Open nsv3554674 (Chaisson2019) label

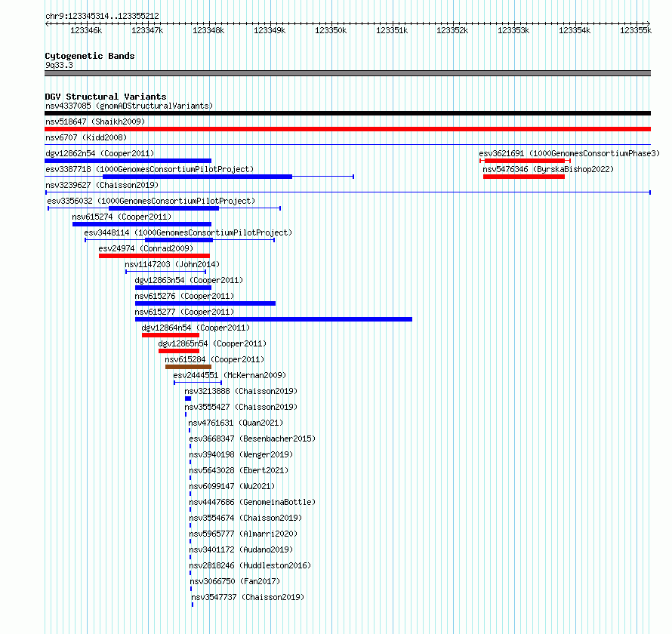tap(245, 518)
